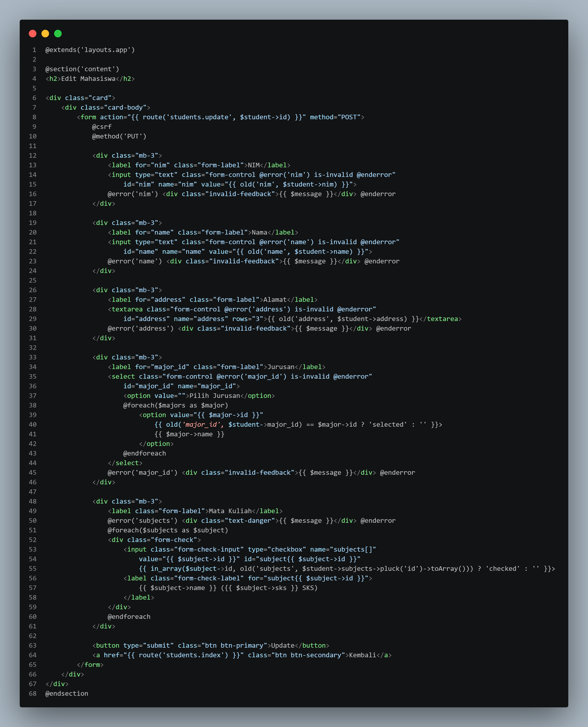This screenshot has height=727, width=588.
Task: Click the @error('subjects') text-danger line
Action: (252, 520)
